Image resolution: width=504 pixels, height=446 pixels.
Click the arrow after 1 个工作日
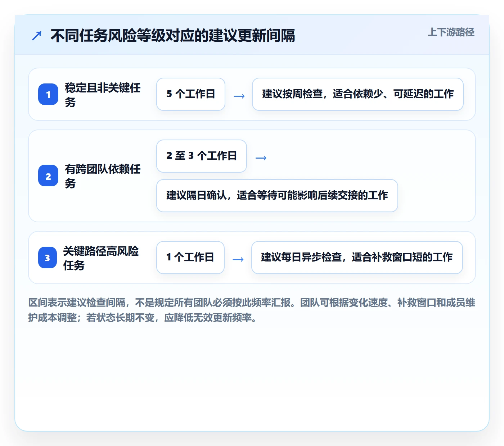238,259
